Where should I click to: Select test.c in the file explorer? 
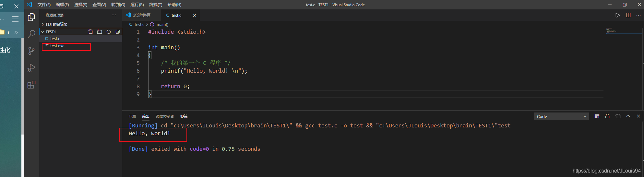pos(81,39)
